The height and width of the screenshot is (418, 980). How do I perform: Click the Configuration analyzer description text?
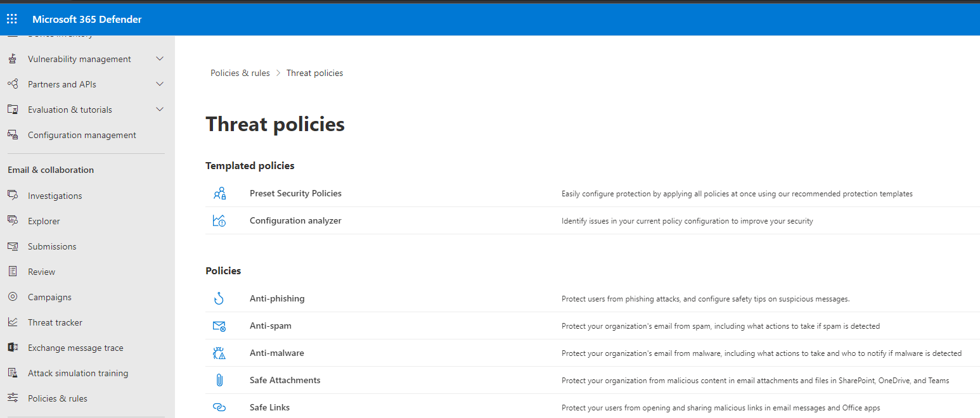click(687, 221)
